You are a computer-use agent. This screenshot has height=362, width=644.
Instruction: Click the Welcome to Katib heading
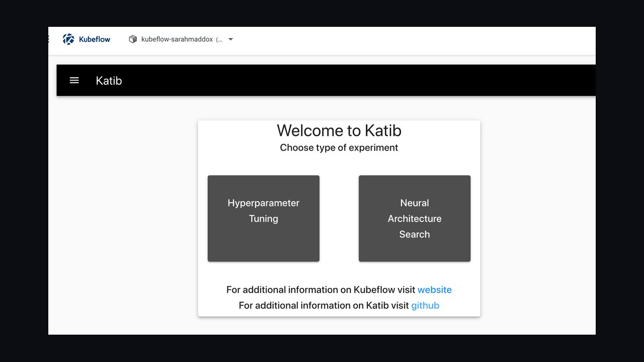point(339,130)
